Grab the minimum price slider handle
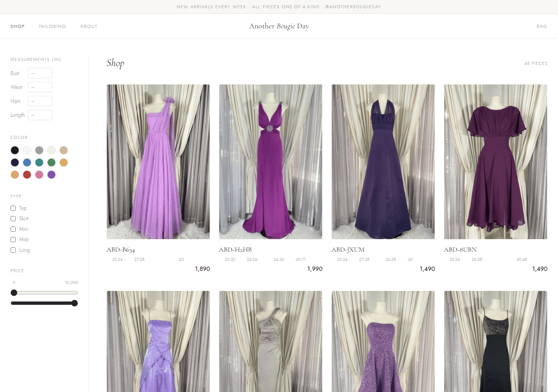 [14, 293]
